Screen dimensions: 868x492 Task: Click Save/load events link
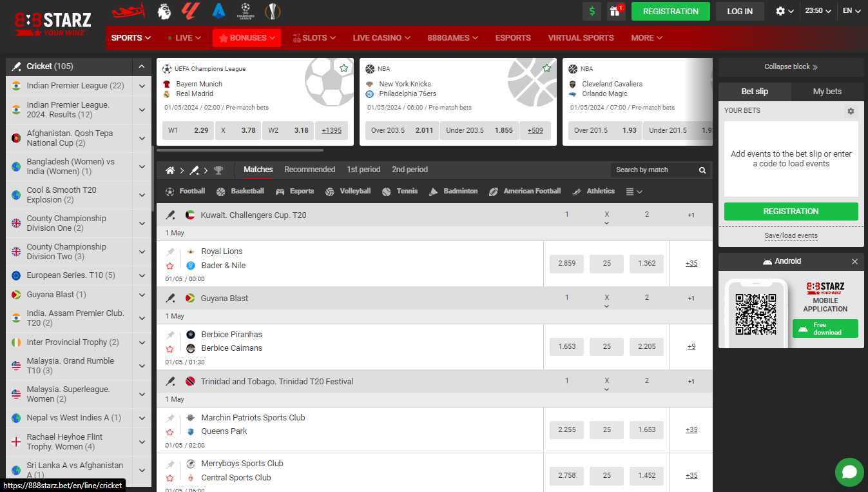[x=791, y=236]
